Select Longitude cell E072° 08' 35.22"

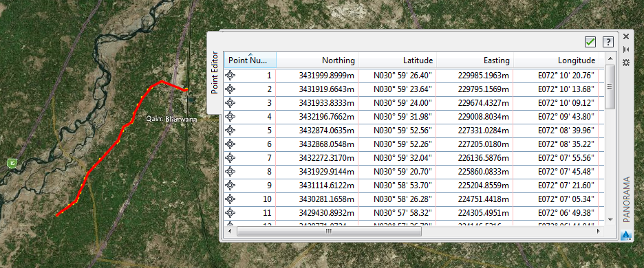556,144
